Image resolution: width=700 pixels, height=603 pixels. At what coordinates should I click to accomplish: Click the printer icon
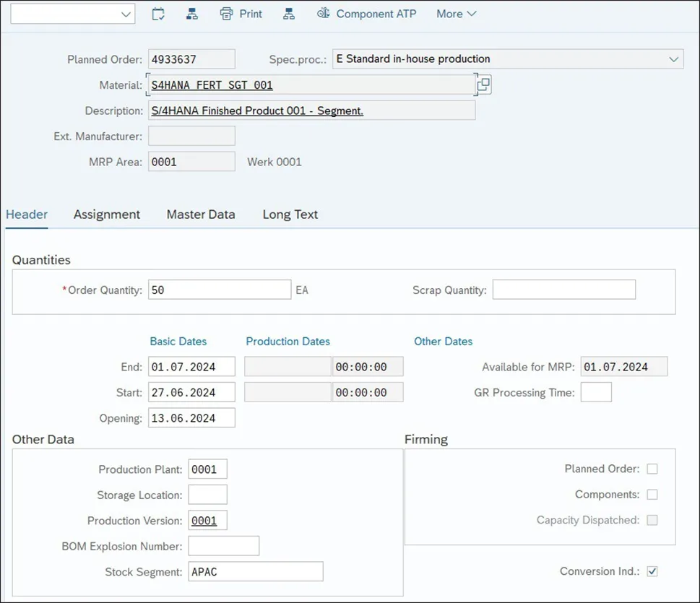[226, 14]
